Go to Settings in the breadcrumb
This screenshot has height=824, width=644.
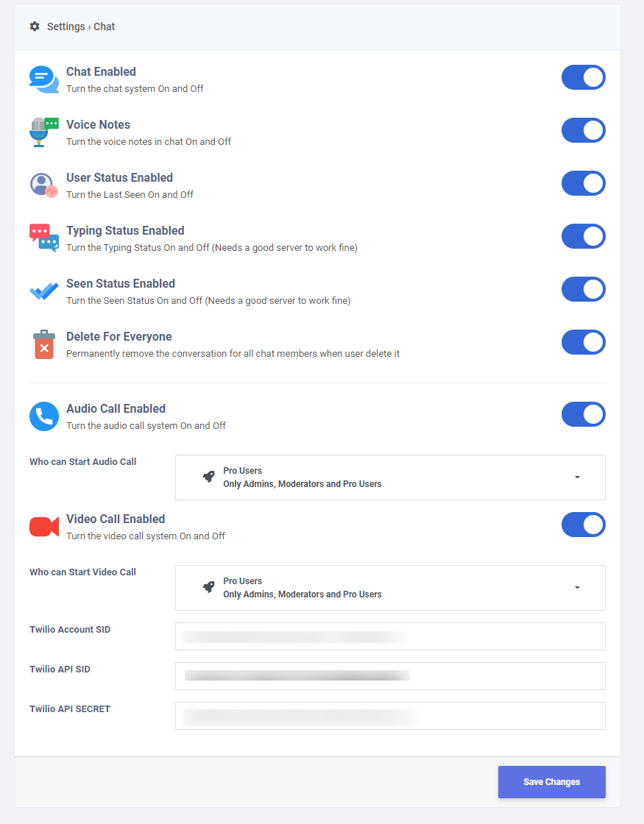(x=66, y=26)
